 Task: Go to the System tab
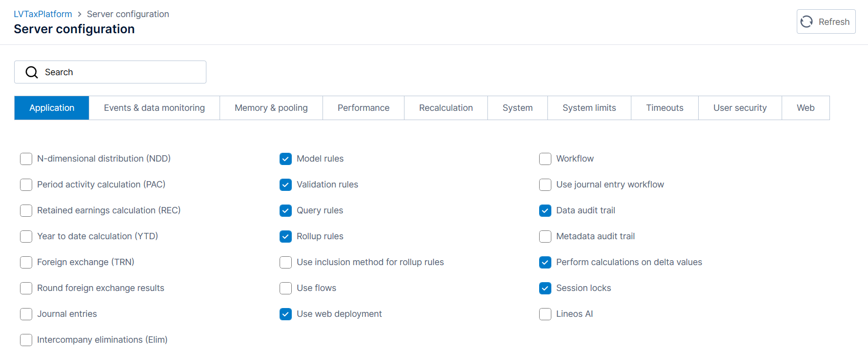[x=518, y=108]
